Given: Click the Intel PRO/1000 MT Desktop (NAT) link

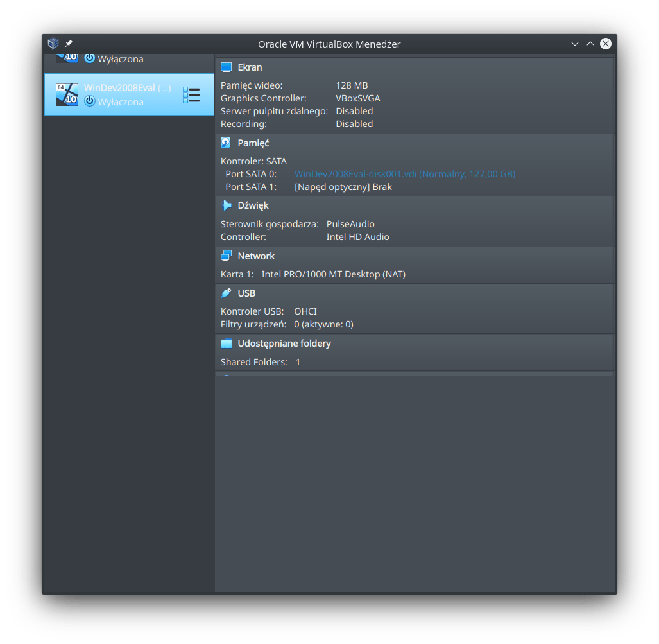Looking at the screenshot, I should tap(333, 274).
